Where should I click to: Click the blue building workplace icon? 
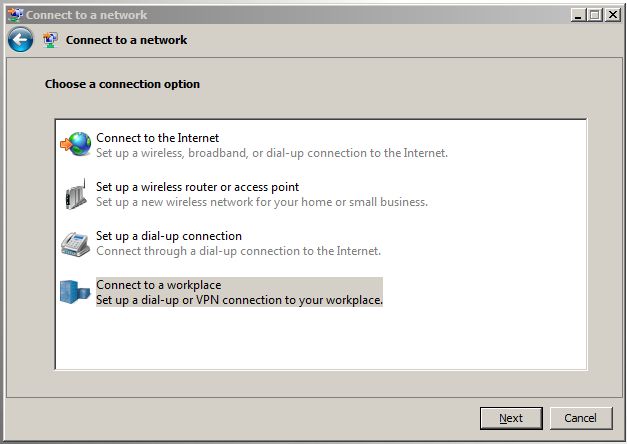point(75,292)
